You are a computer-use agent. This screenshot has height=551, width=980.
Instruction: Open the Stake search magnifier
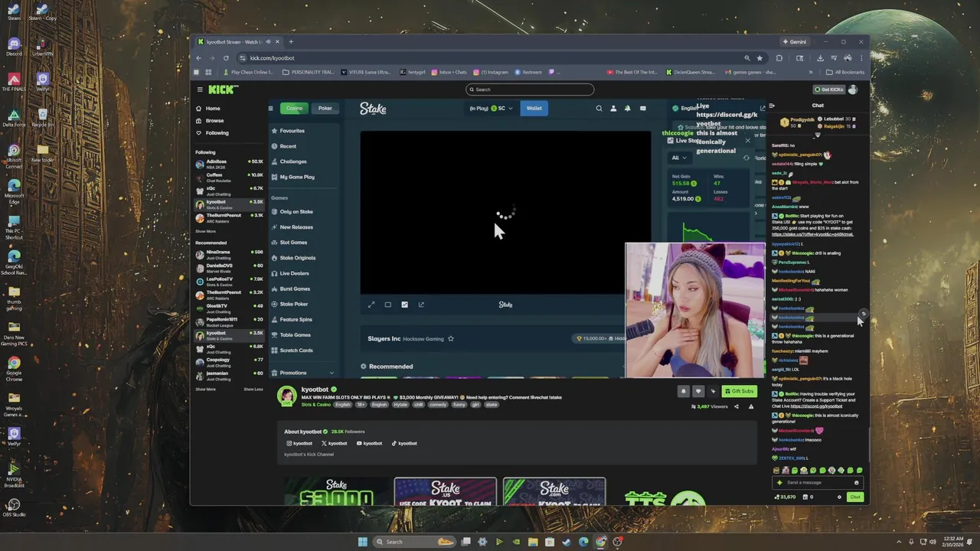(599, 109)
